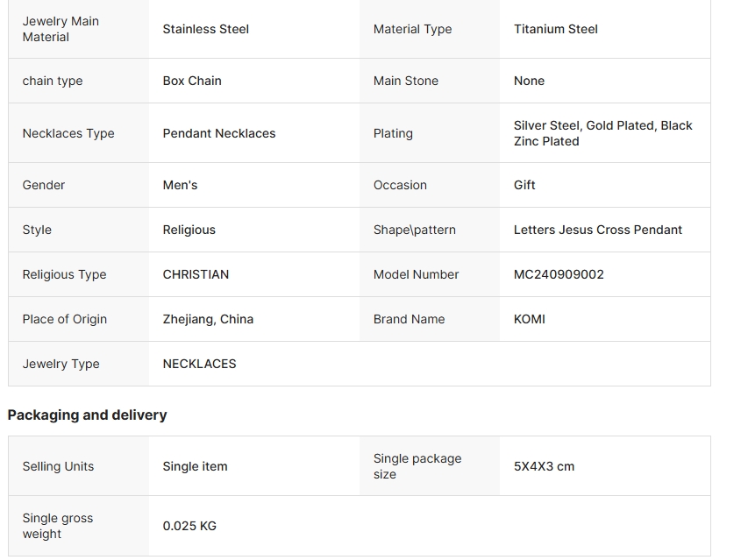Click the 'Main Stone' attribute label
741x560 pixels.
pos(405,81)
